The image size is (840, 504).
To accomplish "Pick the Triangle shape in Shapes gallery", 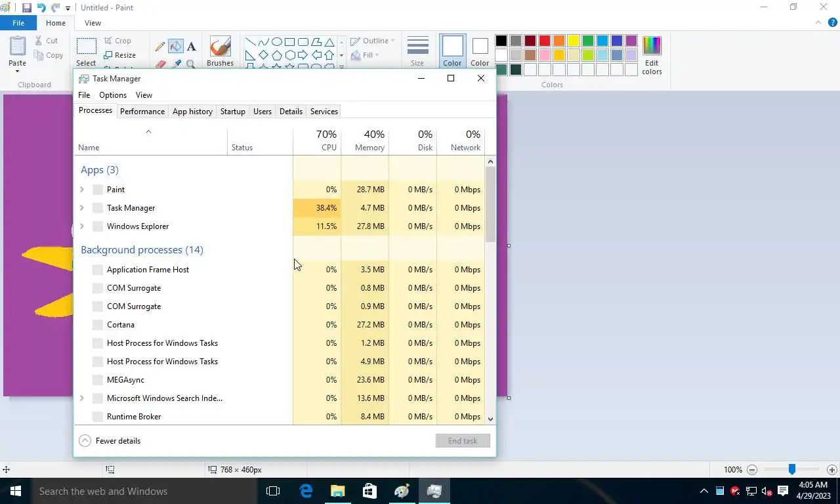I will pos(329,41).
